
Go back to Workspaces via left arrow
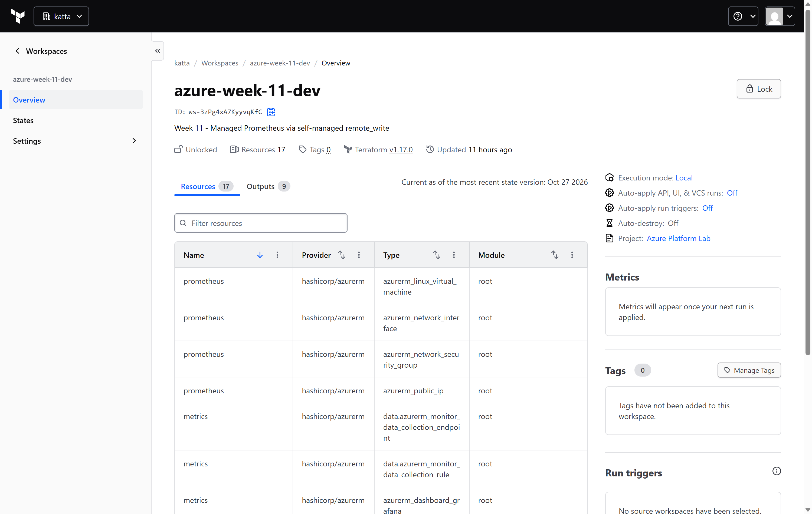click(17, 51)
